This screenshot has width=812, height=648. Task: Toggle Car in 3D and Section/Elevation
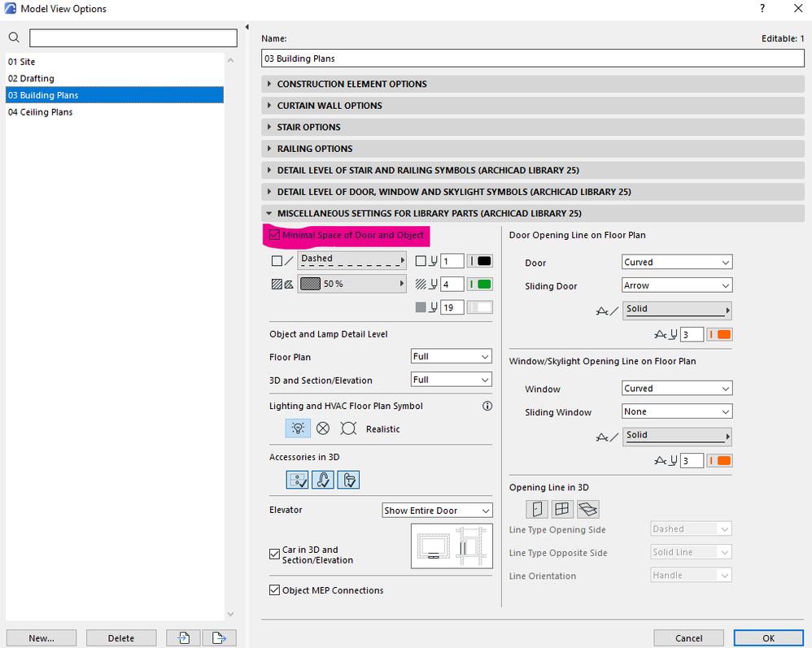(274, 554)
